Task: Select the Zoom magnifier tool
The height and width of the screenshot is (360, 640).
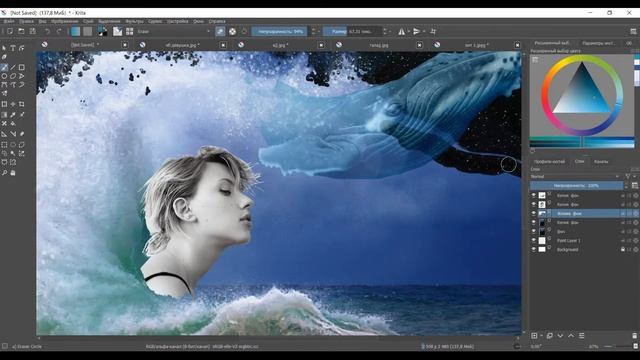Action: tap(4, 173)
